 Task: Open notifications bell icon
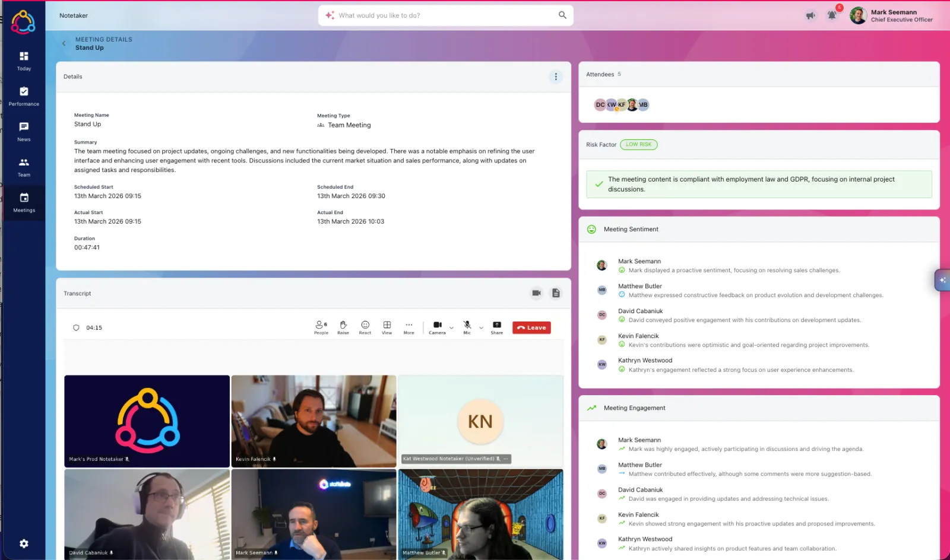pyautogui.click(x=832, y=15)
